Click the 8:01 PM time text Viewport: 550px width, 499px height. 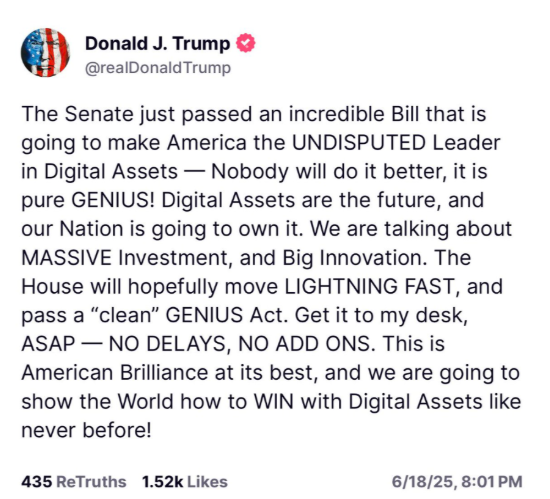[x=492, y=481]
